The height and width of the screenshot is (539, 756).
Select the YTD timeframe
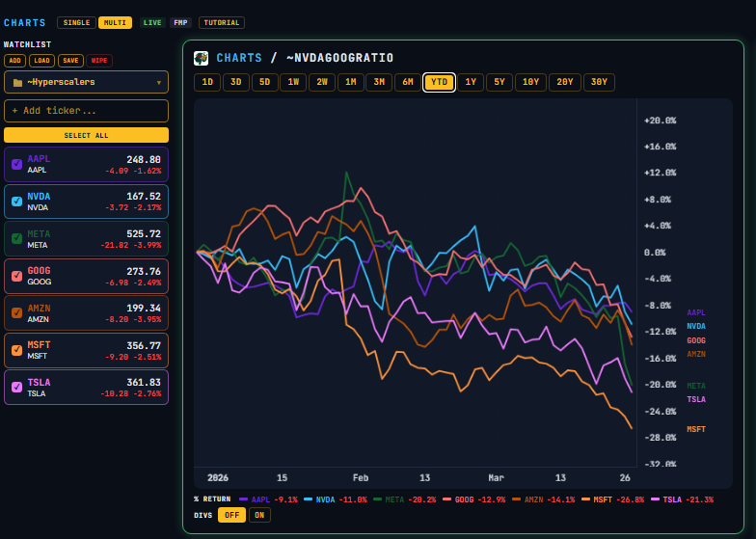(440, 82)
